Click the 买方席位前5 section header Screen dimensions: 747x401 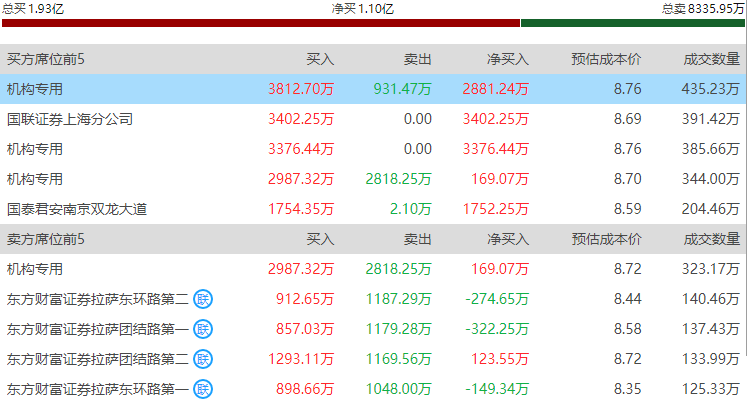pos(46,59)
